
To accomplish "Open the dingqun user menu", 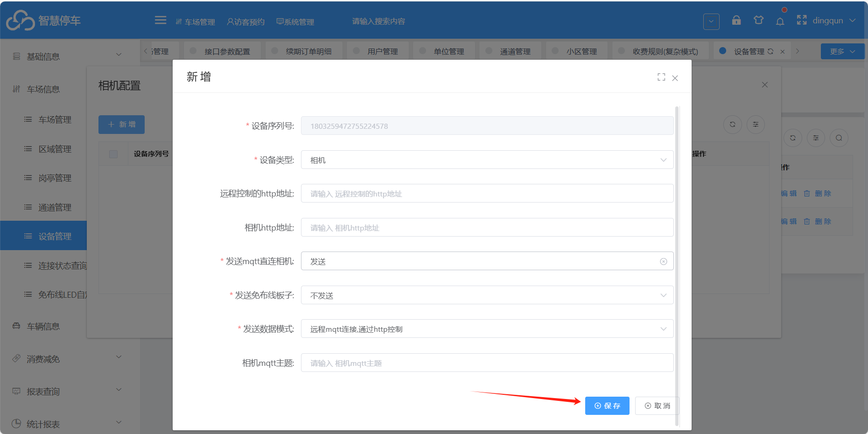I will pos(833,21).
